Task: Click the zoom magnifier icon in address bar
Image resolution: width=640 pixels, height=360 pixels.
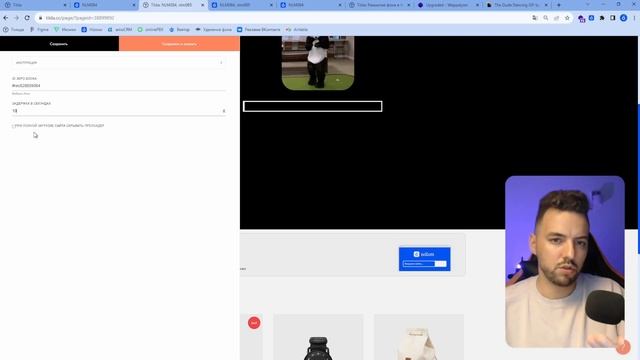Action: pos(546,18)
